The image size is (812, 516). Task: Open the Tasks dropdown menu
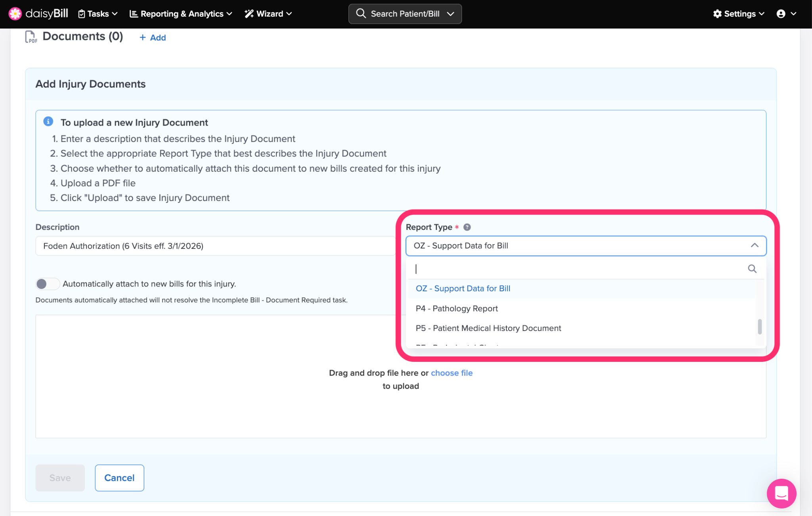pos(98,14)
